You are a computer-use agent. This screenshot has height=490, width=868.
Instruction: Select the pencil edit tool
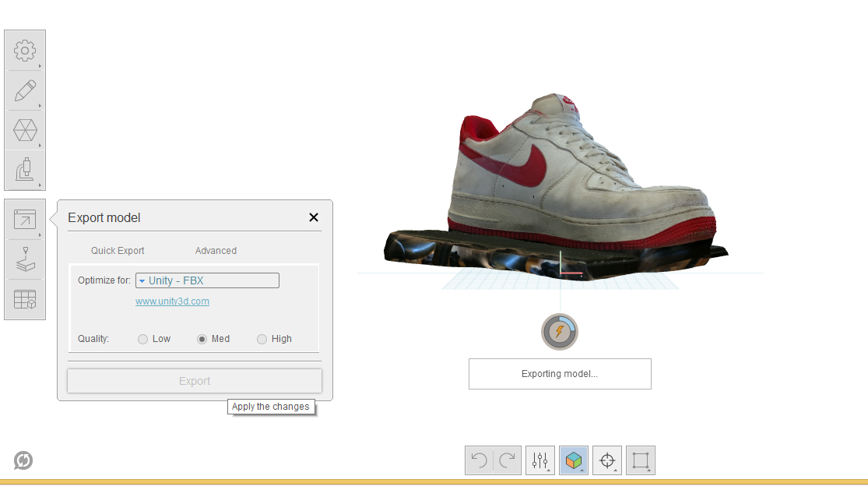tap(25, 90)
